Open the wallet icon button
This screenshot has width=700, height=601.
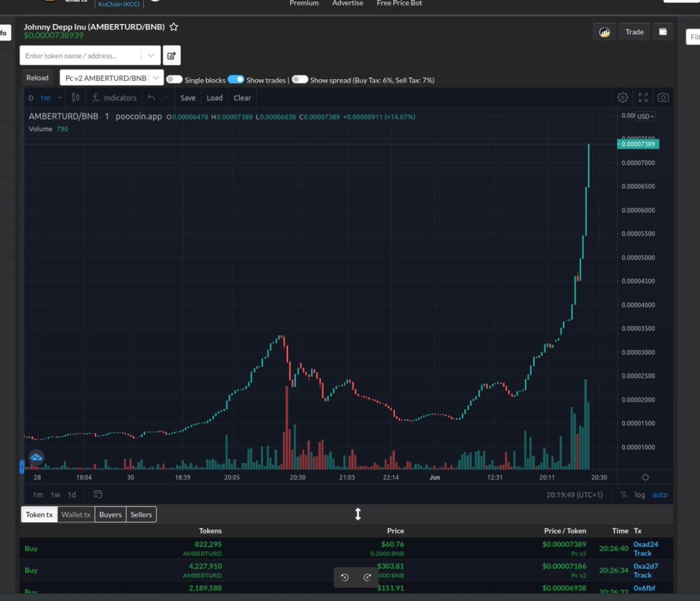[663, 32]
